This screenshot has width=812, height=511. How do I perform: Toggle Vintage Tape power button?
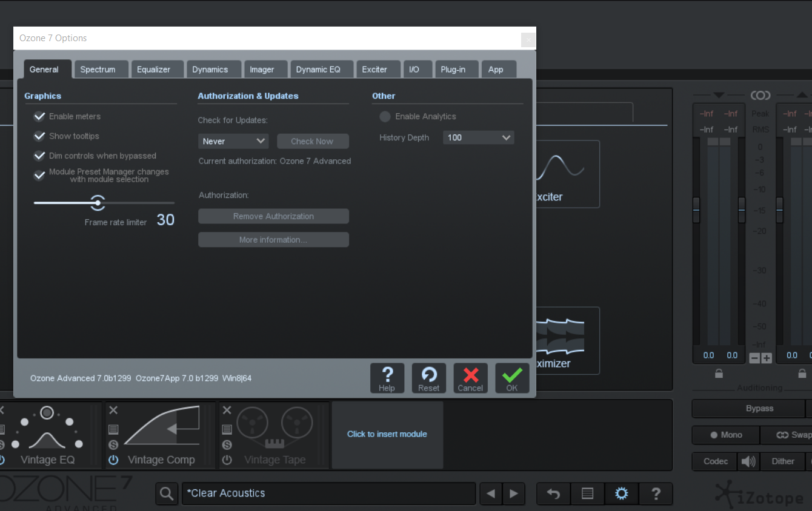[x=227, y=460]
